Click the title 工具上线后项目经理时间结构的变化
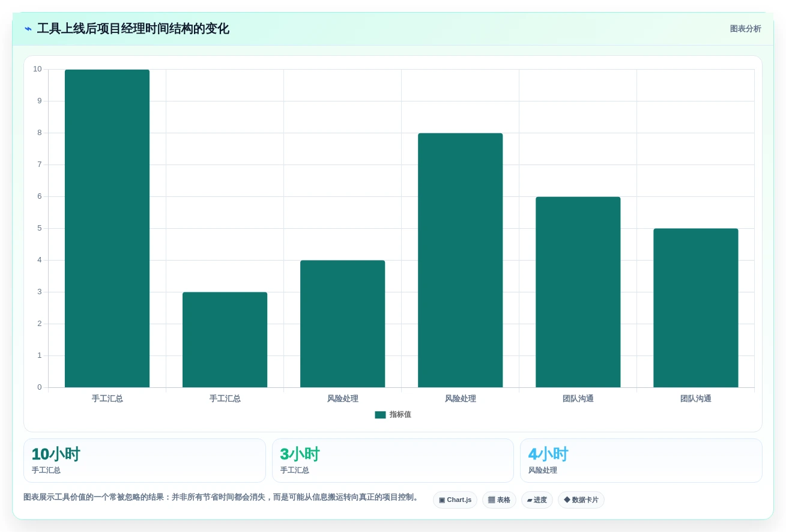786x532 pixels. 133,29
